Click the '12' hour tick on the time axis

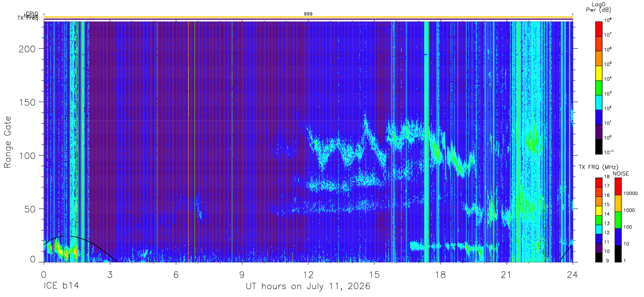click(x=308, y=274)
